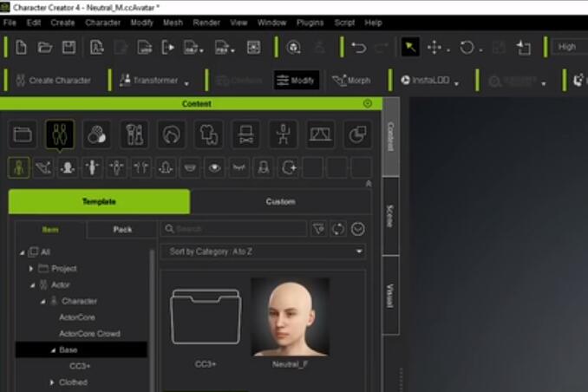This screenshot has height=392, width=588.
Task: Open the Transformer dropdown arrow
Action: click(186, 83)
